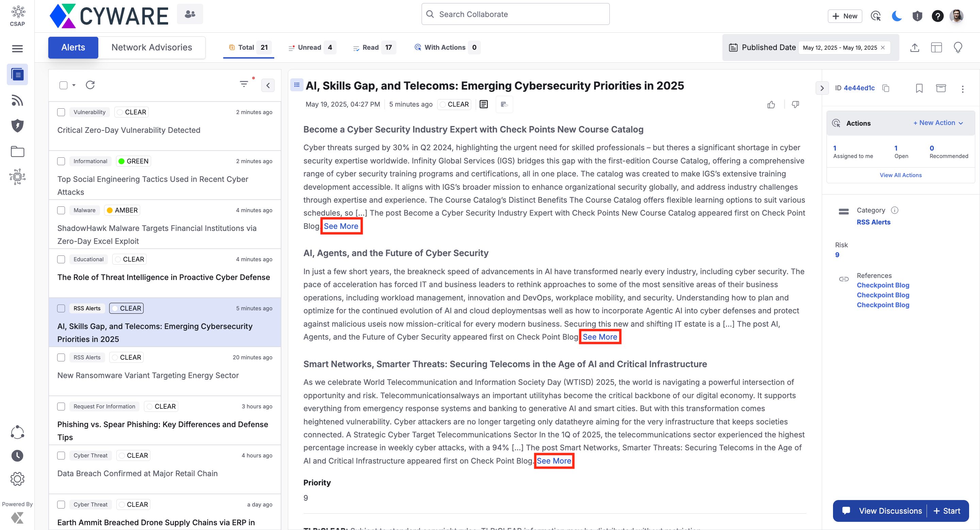Viewport: 980px width, 530px height.
Task: Click the export upload icon
Action: click(915, 48)
